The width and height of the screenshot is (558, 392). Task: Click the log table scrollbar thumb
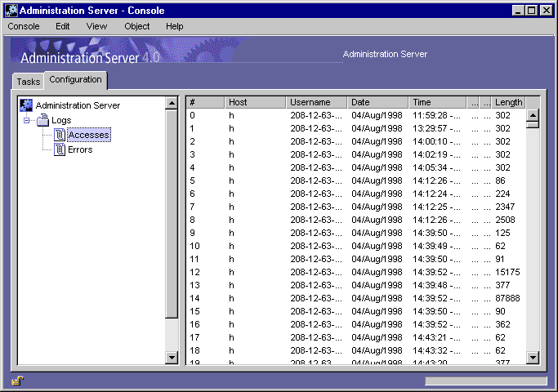(533, 125)
